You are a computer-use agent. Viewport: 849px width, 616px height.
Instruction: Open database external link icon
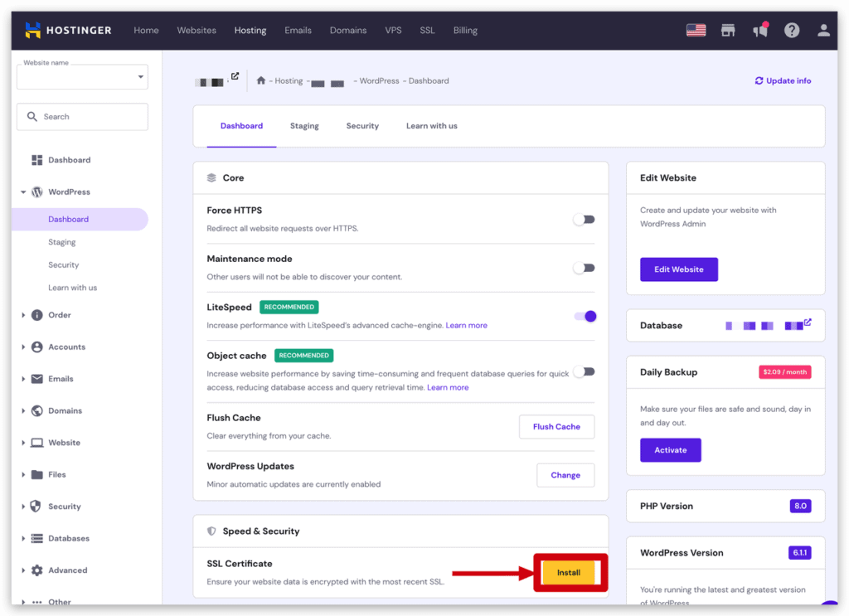pyautogui.click(x=808, y=322)
